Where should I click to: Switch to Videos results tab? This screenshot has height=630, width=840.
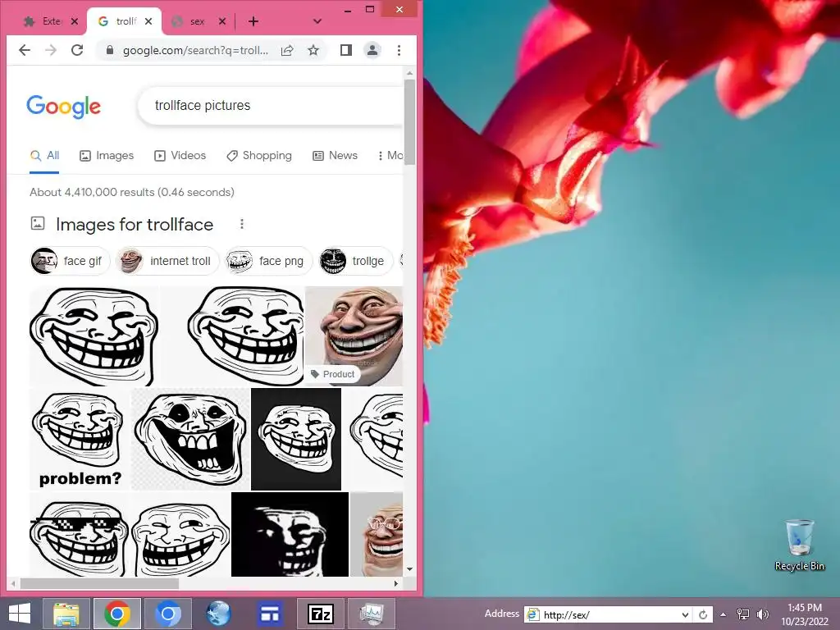click(180, 155)
